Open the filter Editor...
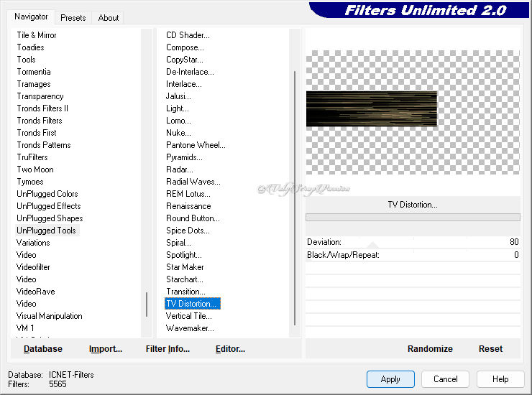The width and height of the screenshot is (532, 395). point(230,349)
